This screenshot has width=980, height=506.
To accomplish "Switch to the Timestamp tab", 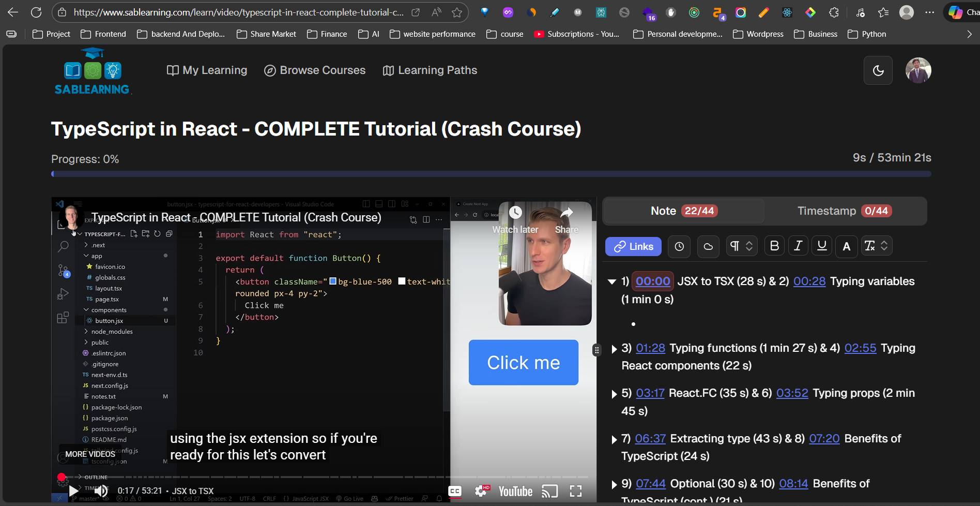I will click(x=845, y=211).
